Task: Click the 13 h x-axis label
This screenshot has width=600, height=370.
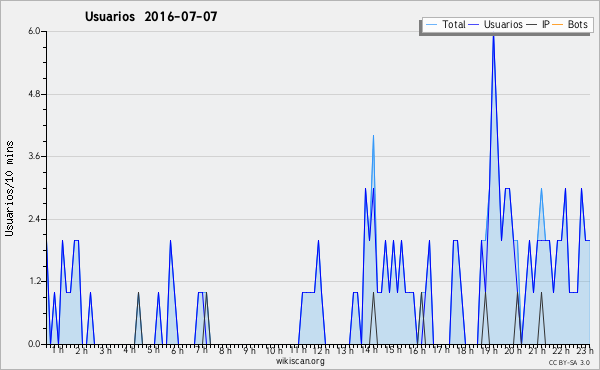Action: coord(345,350)
